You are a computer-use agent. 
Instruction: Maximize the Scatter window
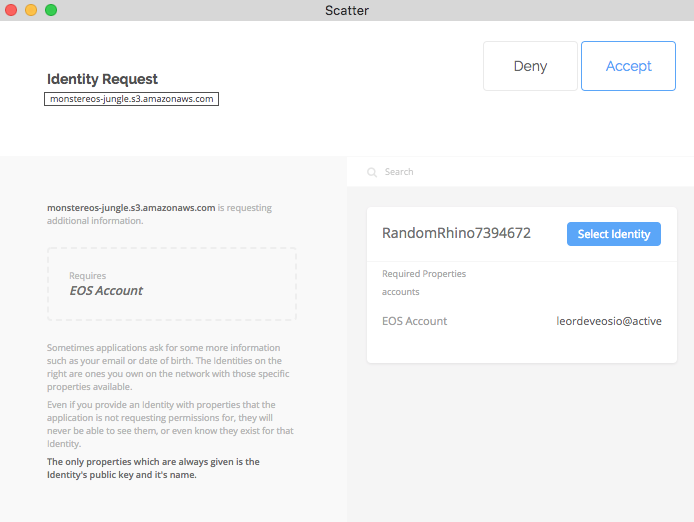[x=51, y=10]
